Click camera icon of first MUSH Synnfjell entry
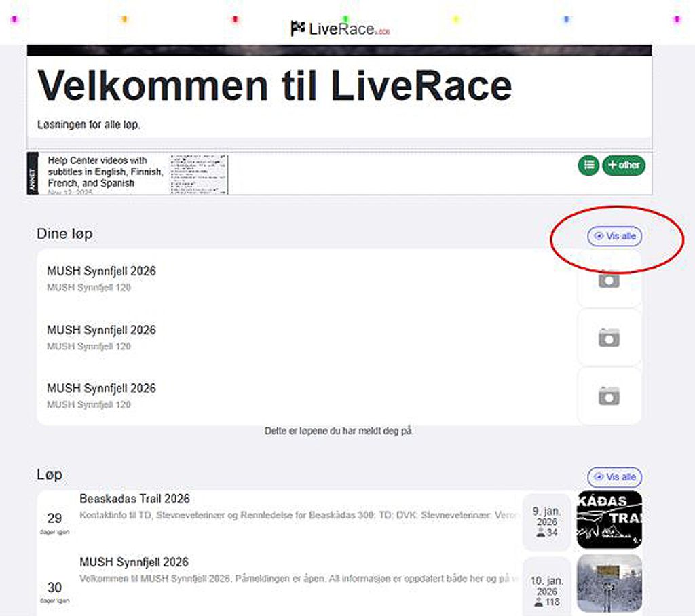695x616 pixels. (x=609, y=279)
